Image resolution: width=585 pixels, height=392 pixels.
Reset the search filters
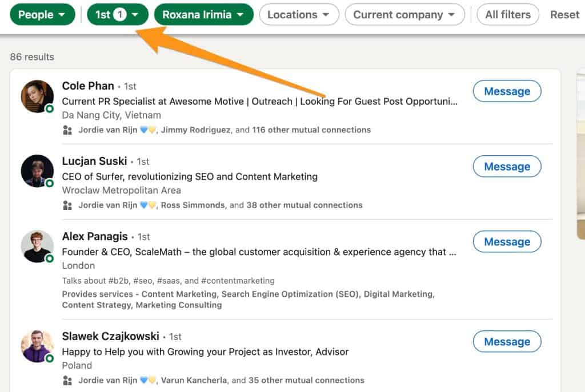tap(564, 15)
